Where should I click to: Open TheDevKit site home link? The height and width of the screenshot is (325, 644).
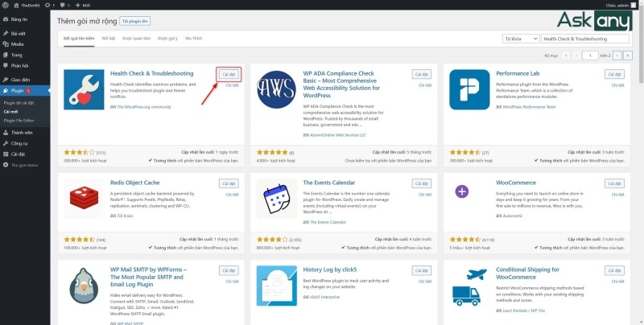coord(26,6)
